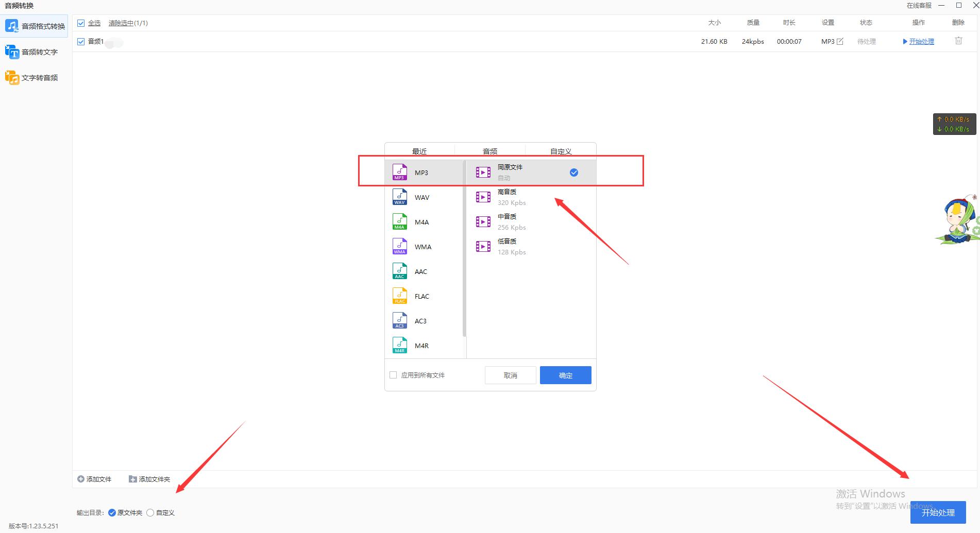Switch to the 音频 tab
The width and height of the screenshot is (980, 533).
tap(490, 151)
